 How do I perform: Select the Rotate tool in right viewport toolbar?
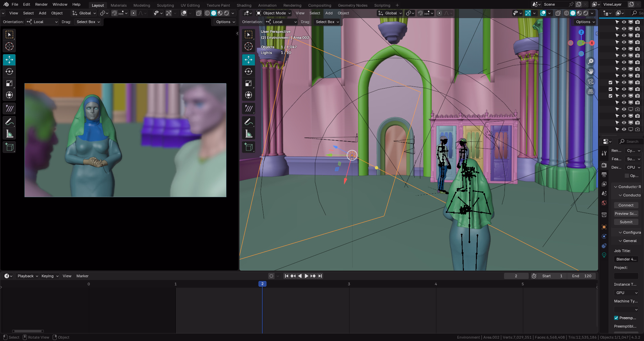pos(249,71)
